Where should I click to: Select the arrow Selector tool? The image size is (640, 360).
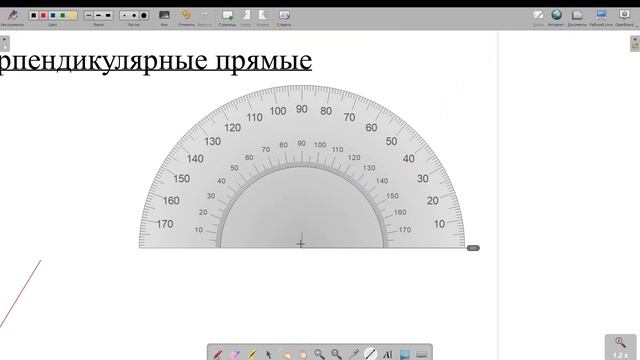coord(269,354)
